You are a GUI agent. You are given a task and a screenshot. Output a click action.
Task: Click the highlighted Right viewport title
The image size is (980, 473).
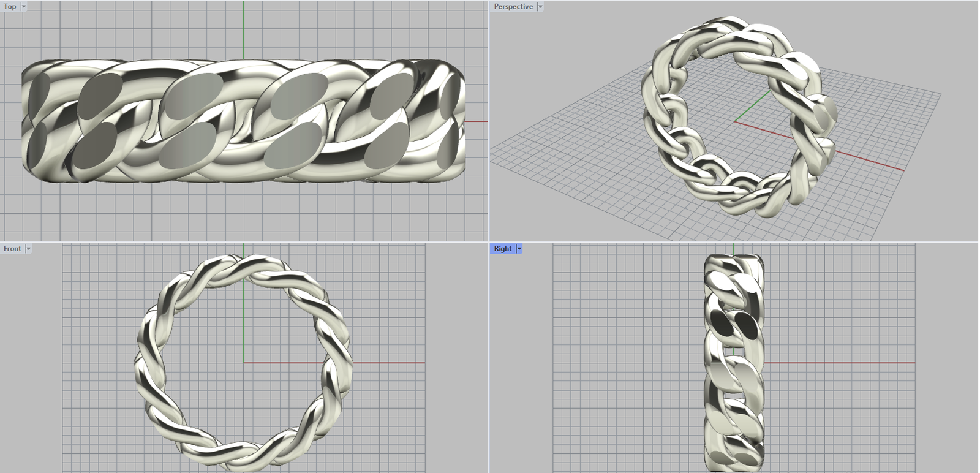click(x=503, y=249)
